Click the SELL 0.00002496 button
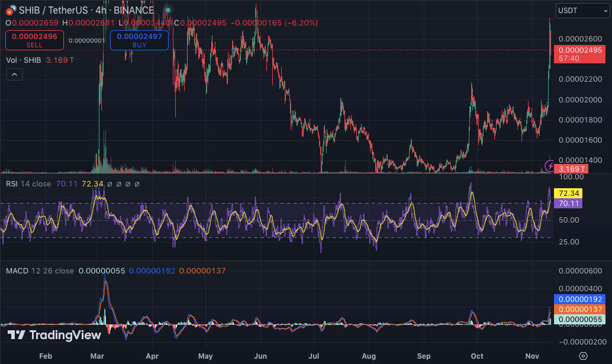 click(34, 40)
